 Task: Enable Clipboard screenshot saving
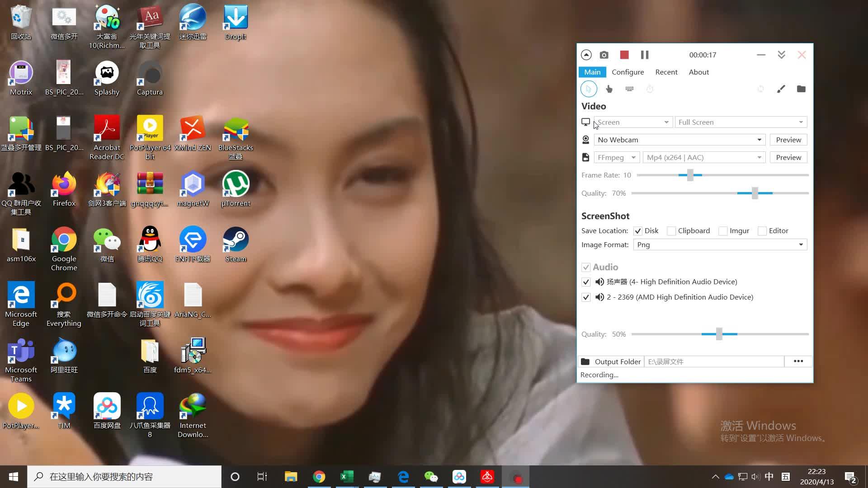(x=672, y=230)
